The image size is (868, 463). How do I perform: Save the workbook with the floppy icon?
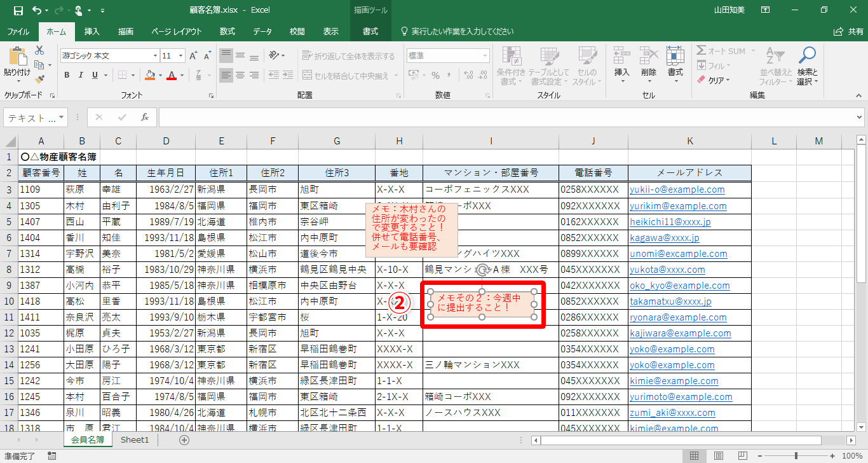pos(18,10)
